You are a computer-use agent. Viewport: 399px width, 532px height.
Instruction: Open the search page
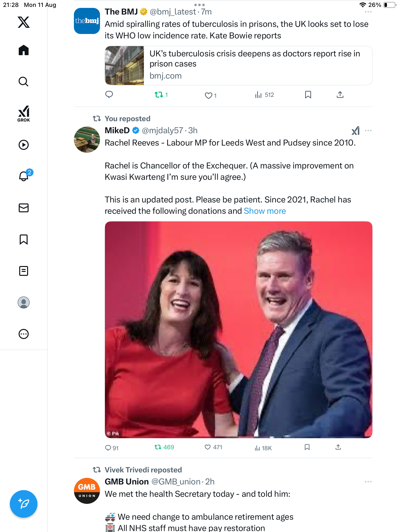pos(24,82)
